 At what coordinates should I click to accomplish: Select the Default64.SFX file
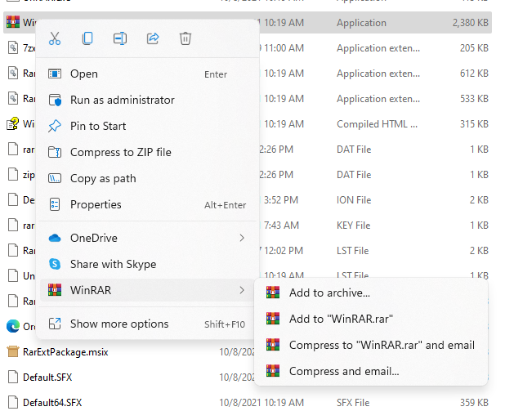pyautogui.click(x=52, y=403)
